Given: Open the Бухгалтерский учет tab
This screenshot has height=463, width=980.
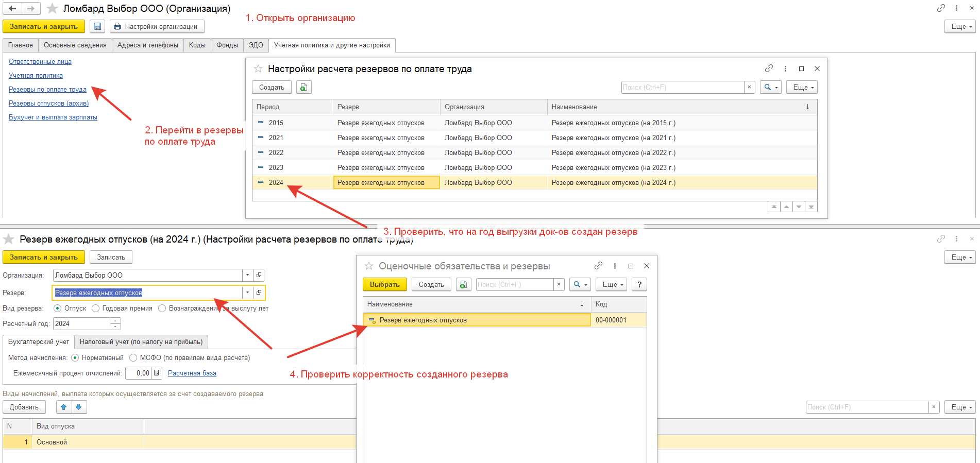Looking at the screenshot, I should click(x=39, y=341).
